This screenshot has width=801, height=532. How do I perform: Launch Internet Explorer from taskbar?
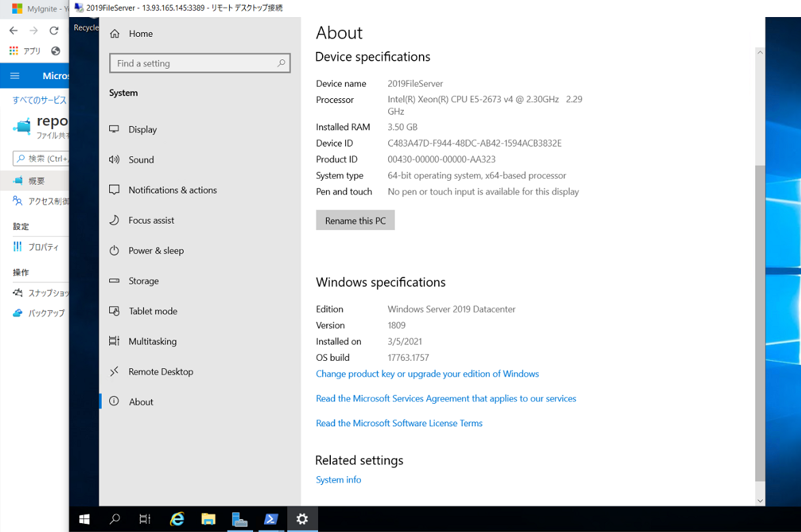point(177,519)
